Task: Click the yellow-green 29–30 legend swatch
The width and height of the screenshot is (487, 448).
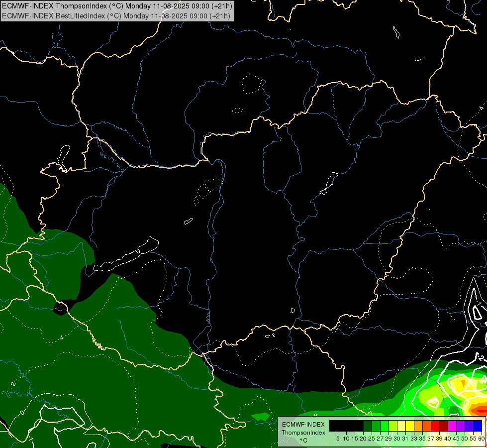Action: 393,426
